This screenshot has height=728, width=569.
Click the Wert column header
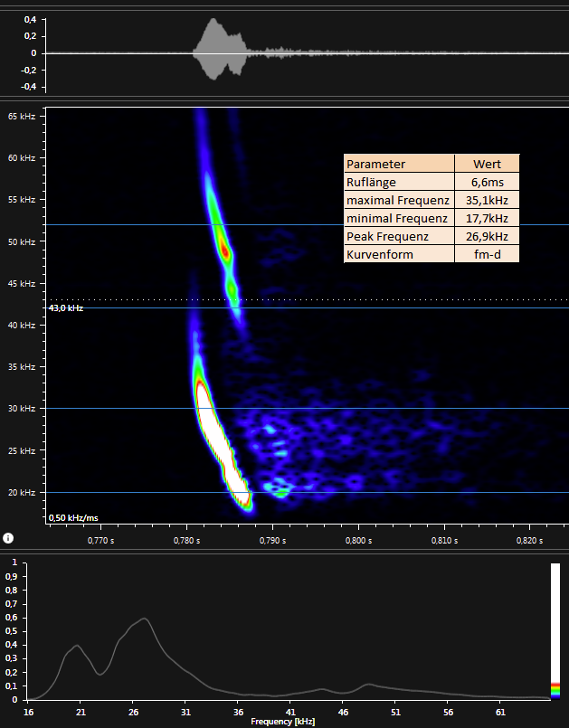pyautogui.click(x=487, y=164)
